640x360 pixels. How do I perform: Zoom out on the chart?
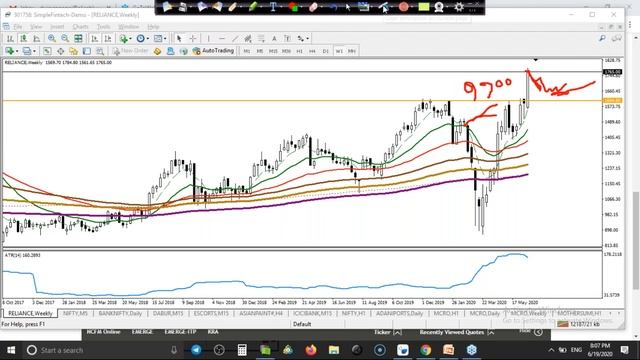pos(64,38)
